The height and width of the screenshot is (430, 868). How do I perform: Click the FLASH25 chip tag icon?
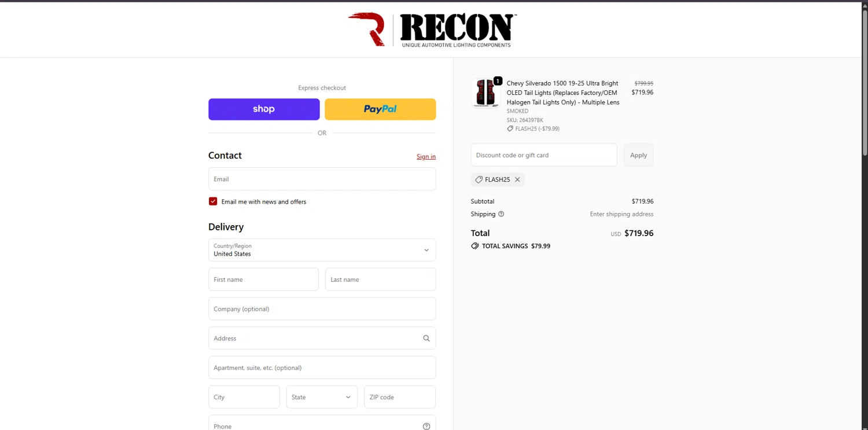tap(479, 179)
